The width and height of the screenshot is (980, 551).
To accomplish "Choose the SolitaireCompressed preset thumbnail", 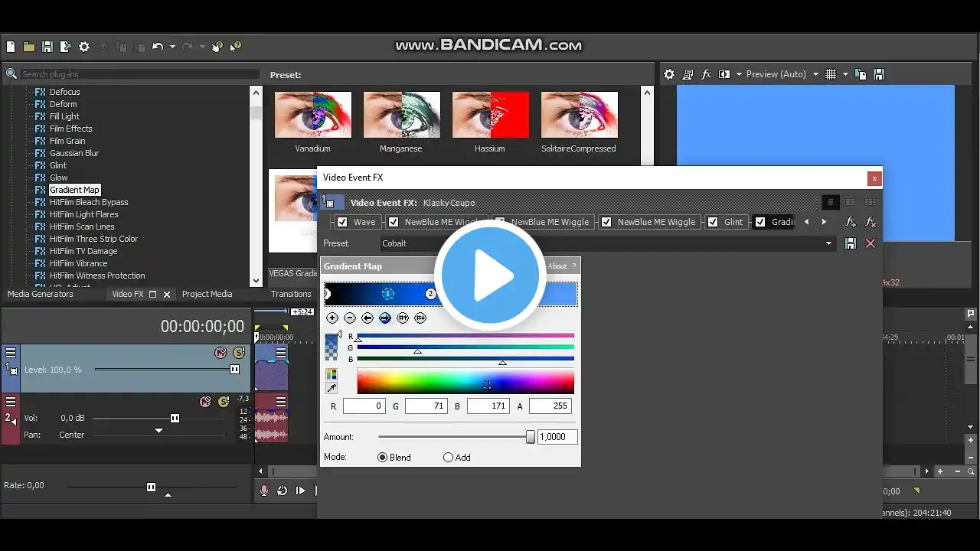I will [x=579, y=115].
